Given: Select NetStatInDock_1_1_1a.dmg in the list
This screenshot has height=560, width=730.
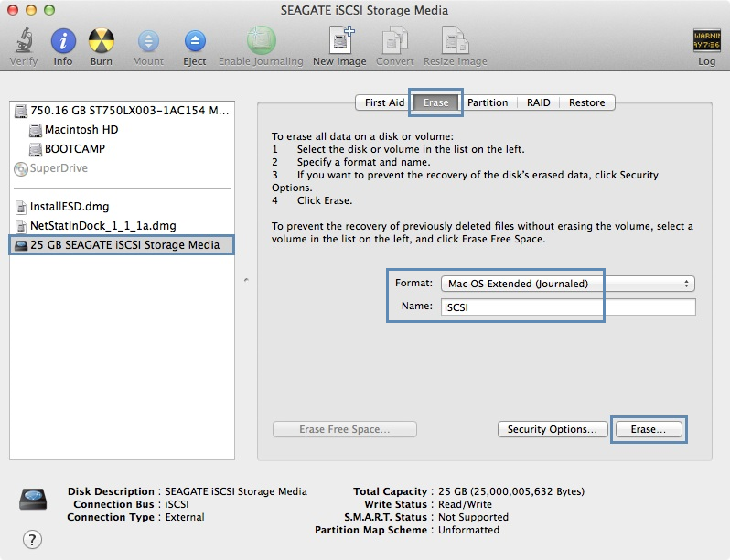Looking at the screenshot, I should coord(122,226).
